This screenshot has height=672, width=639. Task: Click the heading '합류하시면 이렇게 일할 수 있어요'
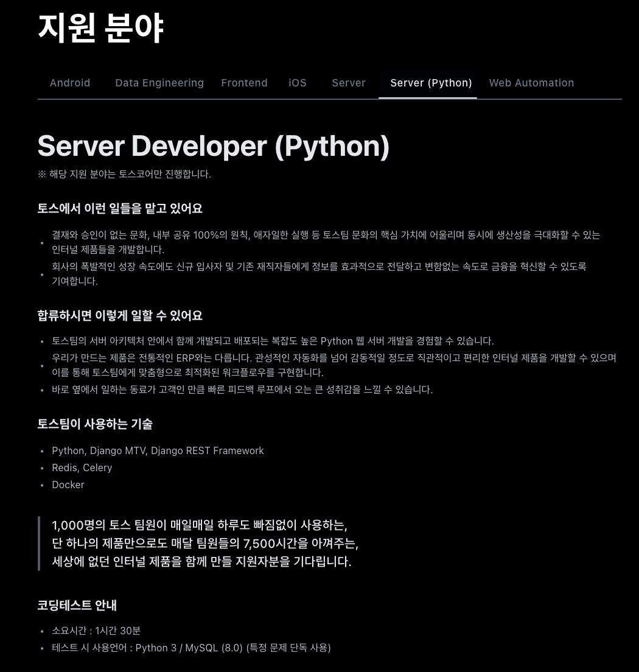click(120, 315)
